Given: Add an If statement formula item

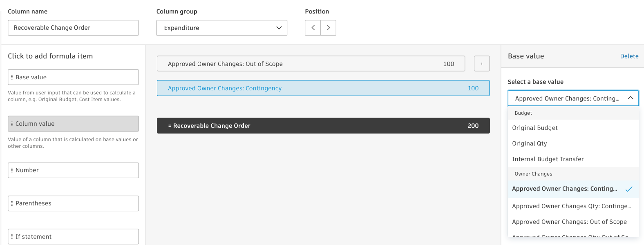Looking at the screenshot, I should click(x=74, y=236).
